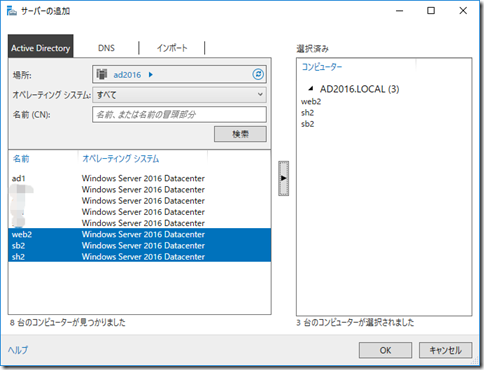Image resolution: width=484 pixels, height=370 pixels.
Task: Switch to the DNS tab
Action: [x=106, y=48]
